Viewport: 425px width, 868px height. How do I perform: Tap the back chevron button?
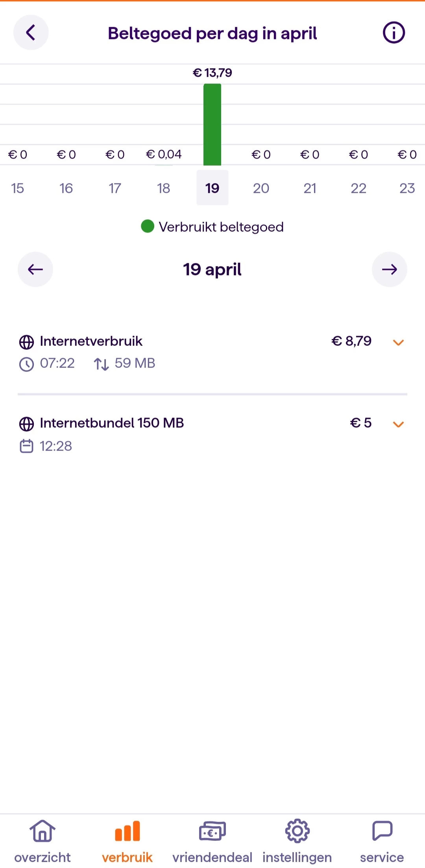coord(31,33)
